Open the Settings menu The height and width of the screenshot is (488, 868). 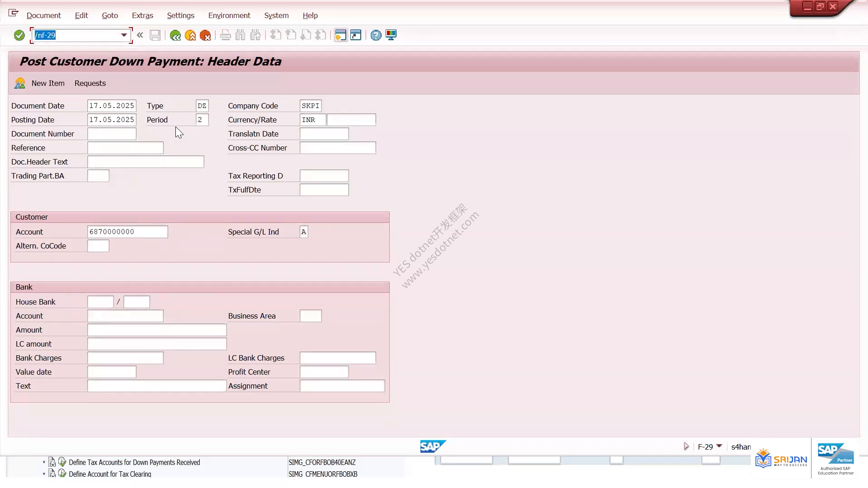[x=181, y=15]
